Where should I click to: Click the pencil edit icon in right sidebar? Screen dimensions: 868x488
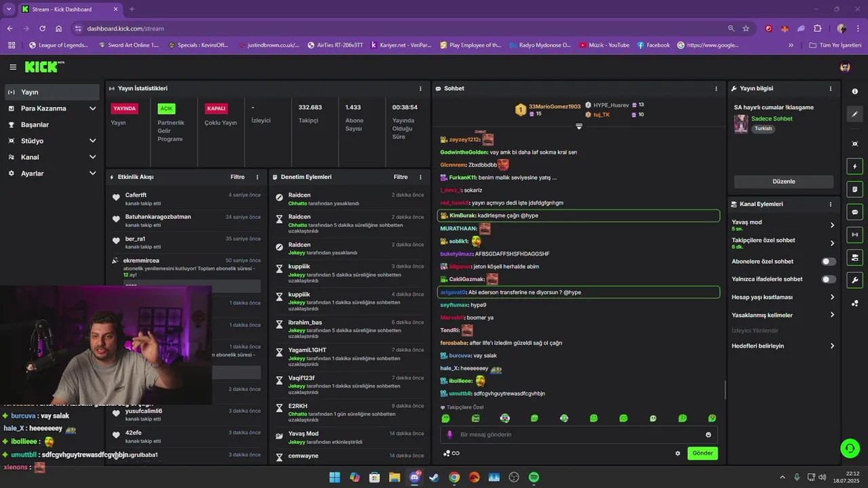pos(854,115)
